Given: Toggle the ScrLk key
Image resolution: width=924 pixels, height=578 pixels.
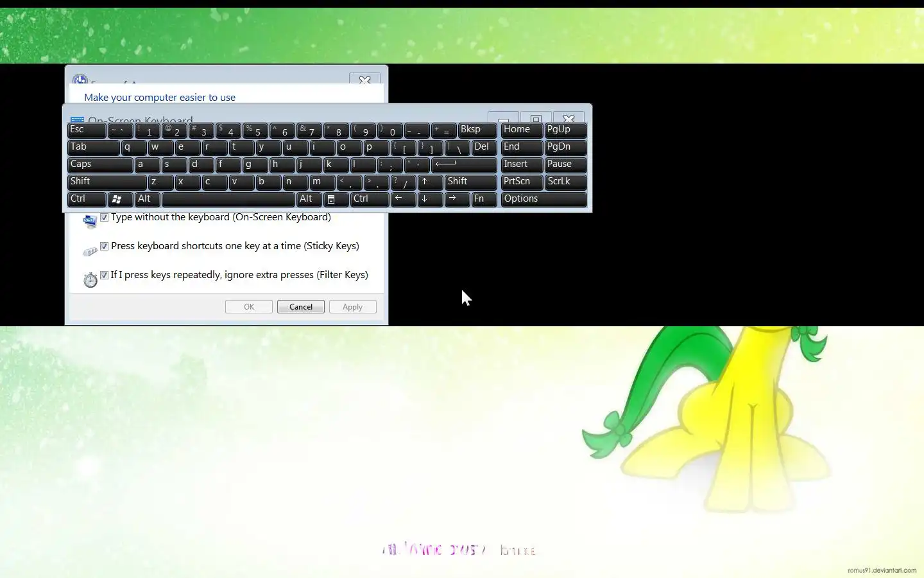Looking at the screenshot, I should point(565,182).
